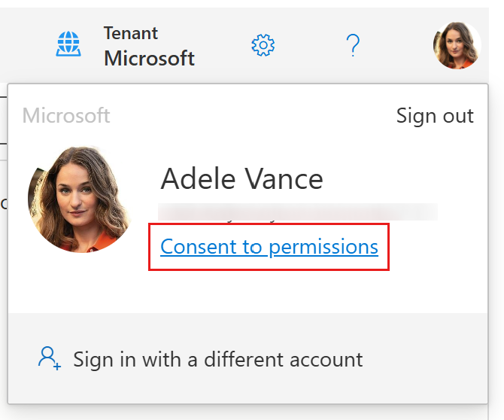Viewport: 504px width, 420px height.
Task: Click the bold Microsoft tenant name
Action: point(149,58)
